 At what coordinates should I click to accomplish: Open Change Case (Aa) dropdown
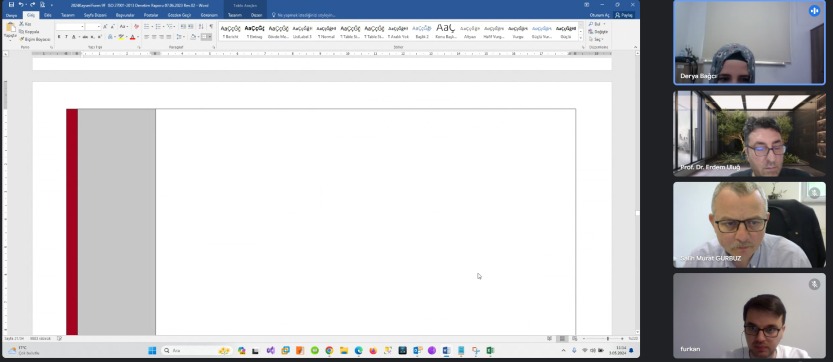click(123, 26)
